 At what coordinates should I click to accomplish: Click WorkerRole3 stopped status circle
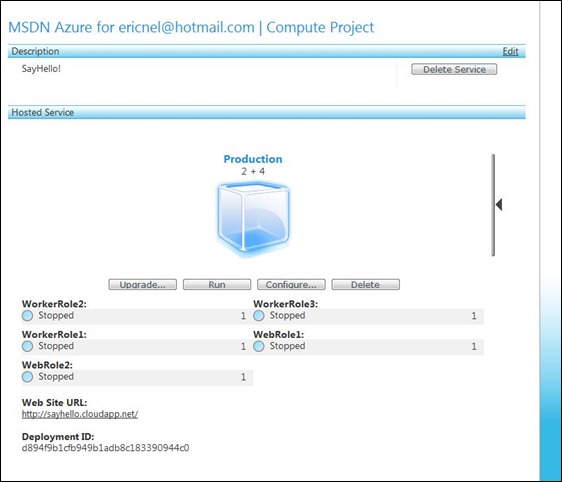(x=259, y=316)
